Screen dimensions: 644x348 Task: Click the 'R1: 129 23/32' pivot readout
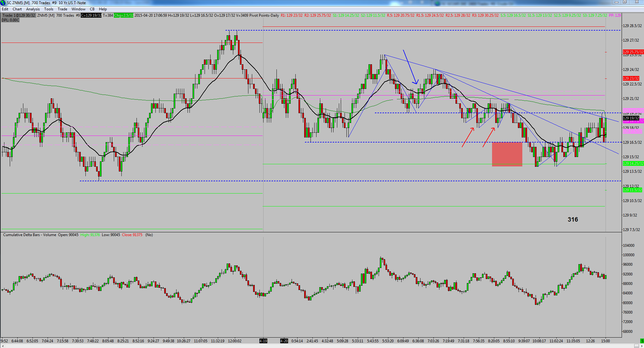(x=292, y=15)
